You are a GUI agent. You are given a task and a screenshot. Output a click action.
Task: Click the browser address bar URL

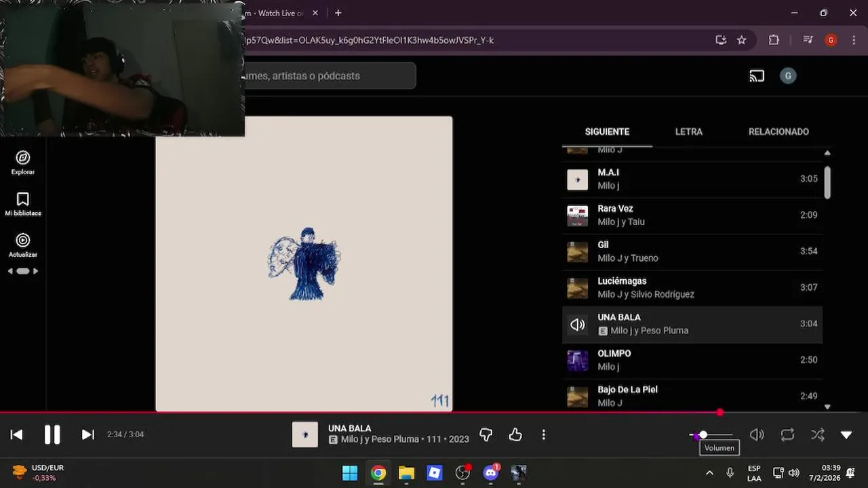point(369,40)
